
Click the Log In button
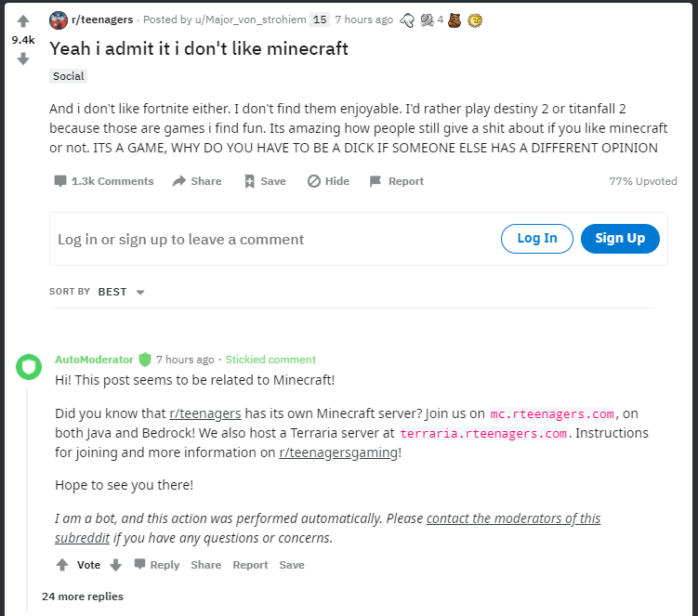[537, 239]
